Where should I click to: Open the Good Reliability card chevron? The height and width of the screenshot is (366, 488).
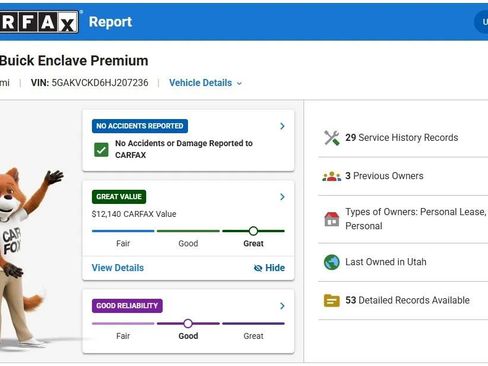click(282, 306)
